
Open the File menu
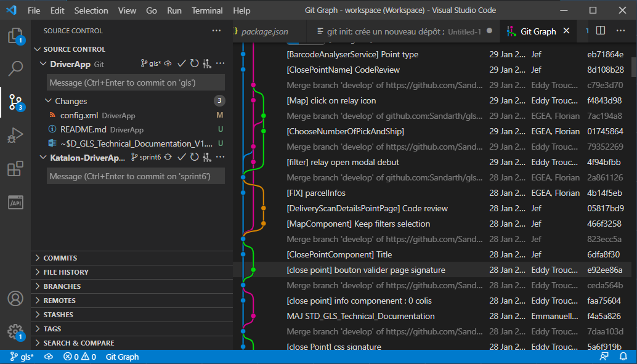[x=34, y=10]
